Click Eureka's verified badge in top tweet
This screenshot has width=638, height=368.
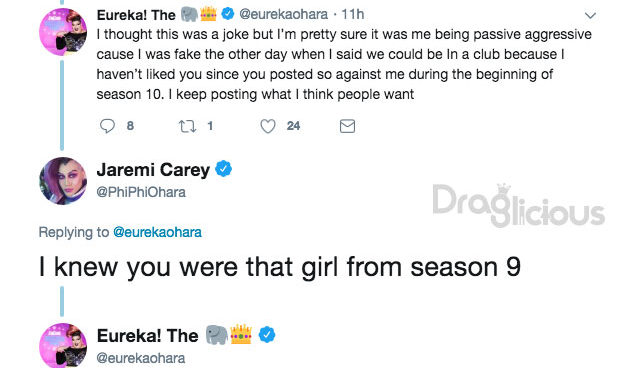click(228, 14)
